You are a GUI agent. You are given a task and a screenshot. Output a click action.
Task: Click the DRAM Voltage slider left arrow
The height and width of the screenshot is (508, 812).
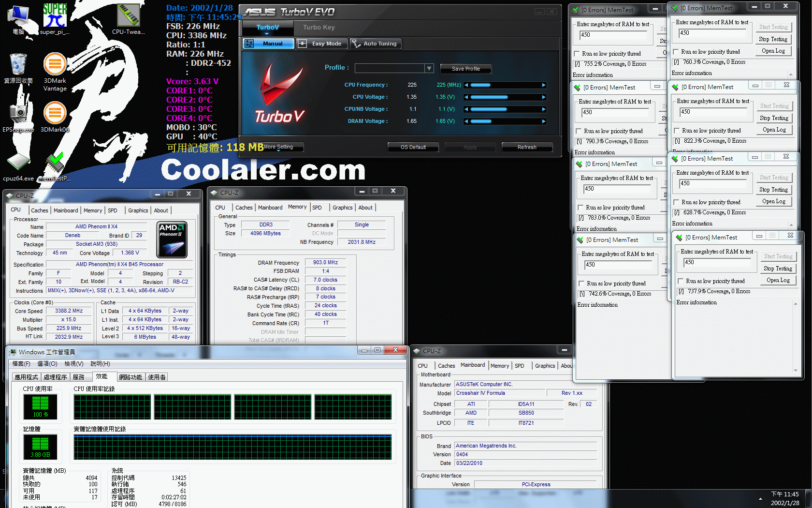pos(466,121)
